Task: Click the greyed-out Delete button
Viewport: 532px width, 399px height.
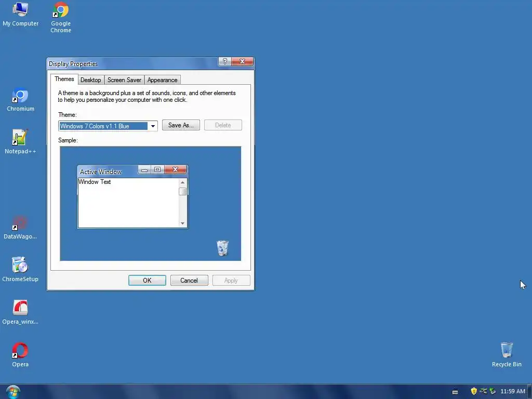Action: click(x=223, y=125)
